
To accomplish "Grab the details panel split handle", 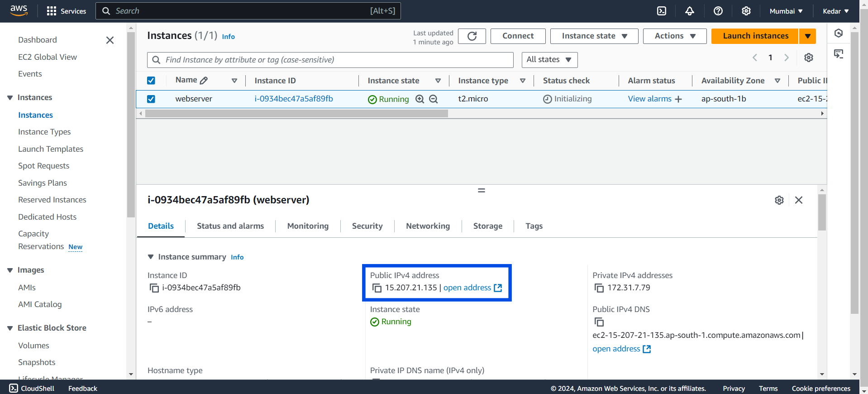I will click(x=482, y=191).
